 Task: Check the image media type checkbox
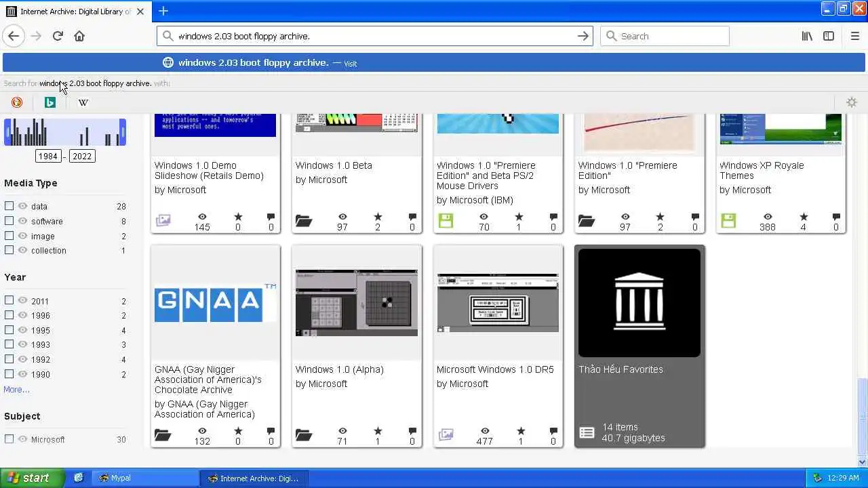pyautogui.click(x=9, y=235)
